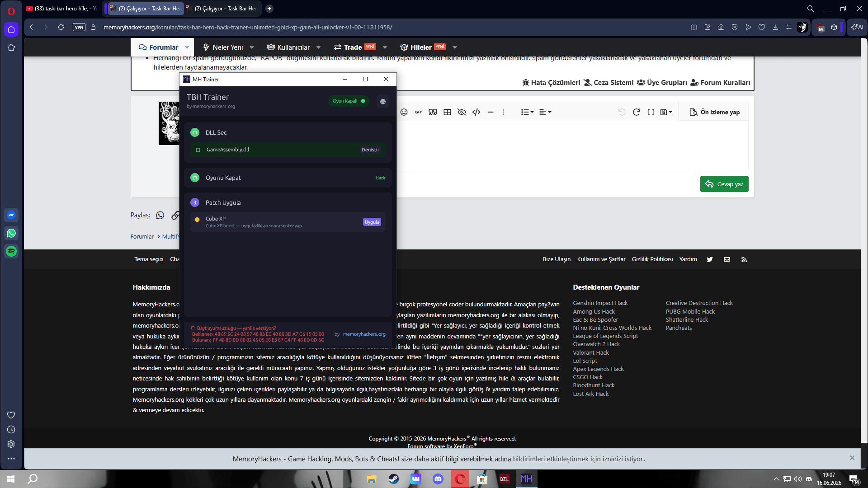
Task: Click the address bar URL field
Action: (x=248, y=27)
